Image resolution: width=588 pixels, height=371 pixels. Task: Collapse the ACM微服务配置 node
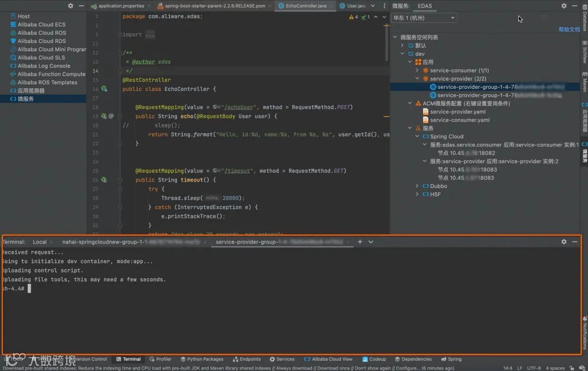410,103
